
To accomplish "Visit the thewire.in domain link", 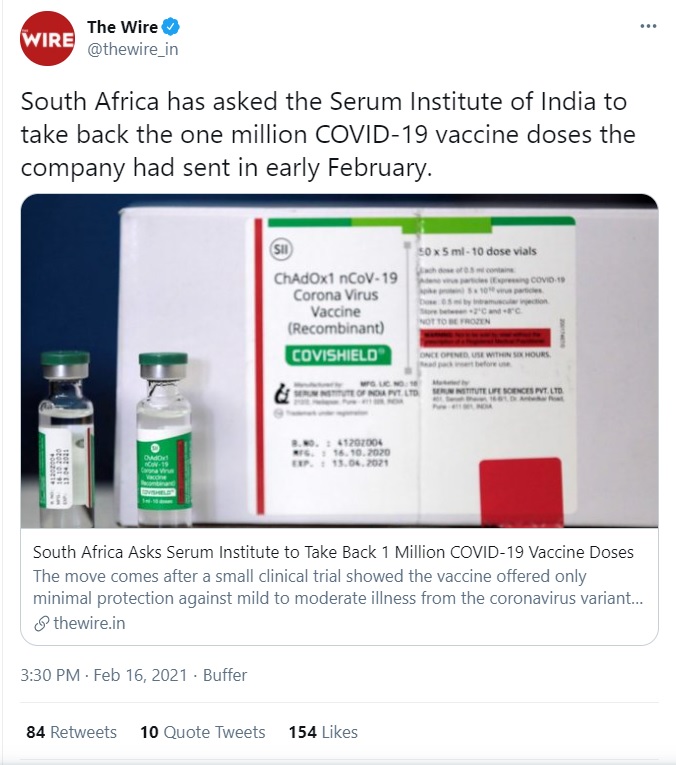I will point(89,623).
